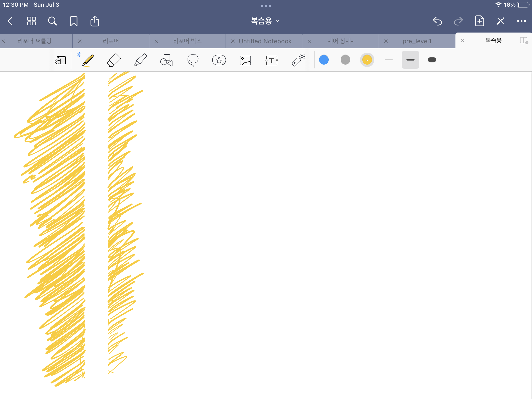Select the thickest stroke width

[432, 60]
